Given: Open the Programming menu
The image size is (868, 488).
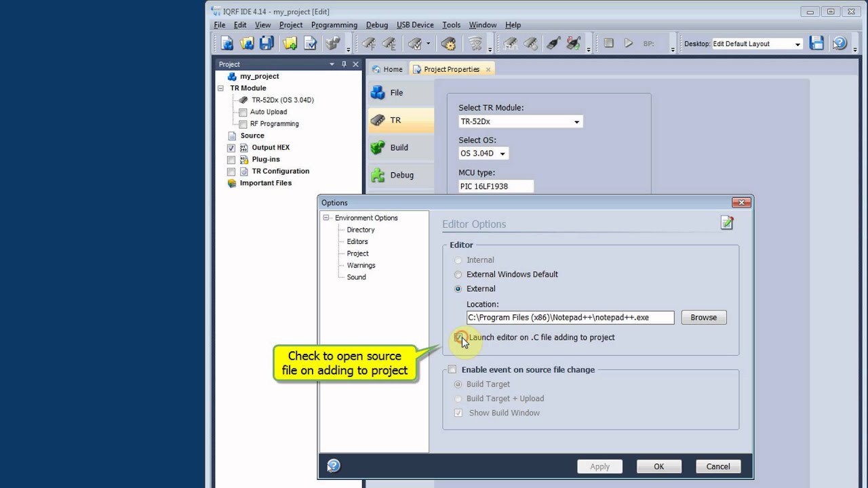Looking at the screenshot, I should pyautogui.click(x=334, y=25).
